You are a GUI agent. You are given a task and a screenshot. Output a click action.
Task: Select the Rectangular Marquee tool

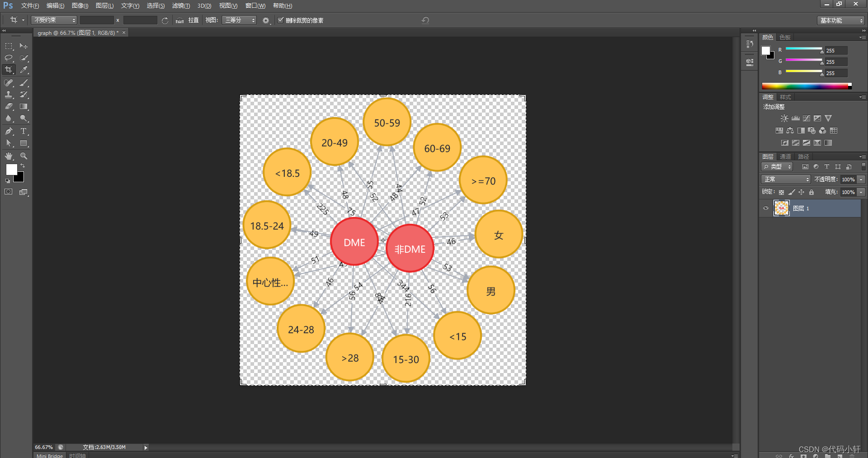[9, 46]
